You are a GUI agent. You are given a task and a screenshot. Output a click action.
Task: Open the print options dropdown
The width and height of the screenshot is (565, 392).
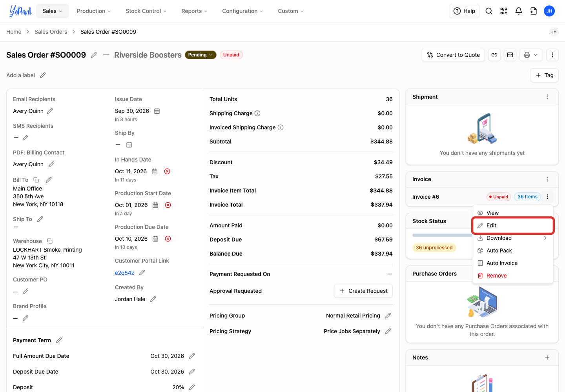pos(531,55)
